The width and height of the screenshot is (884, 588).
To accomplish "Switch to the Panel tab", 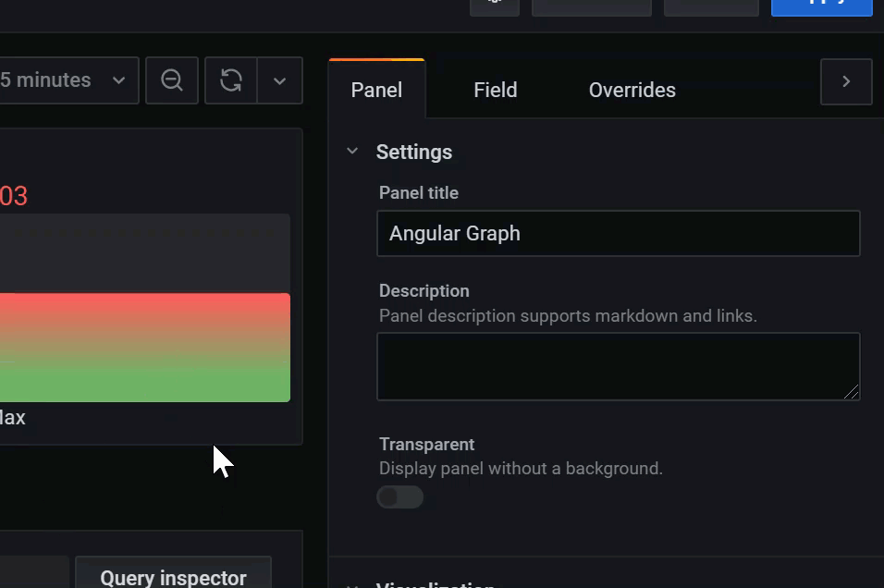I will point(376,90).
